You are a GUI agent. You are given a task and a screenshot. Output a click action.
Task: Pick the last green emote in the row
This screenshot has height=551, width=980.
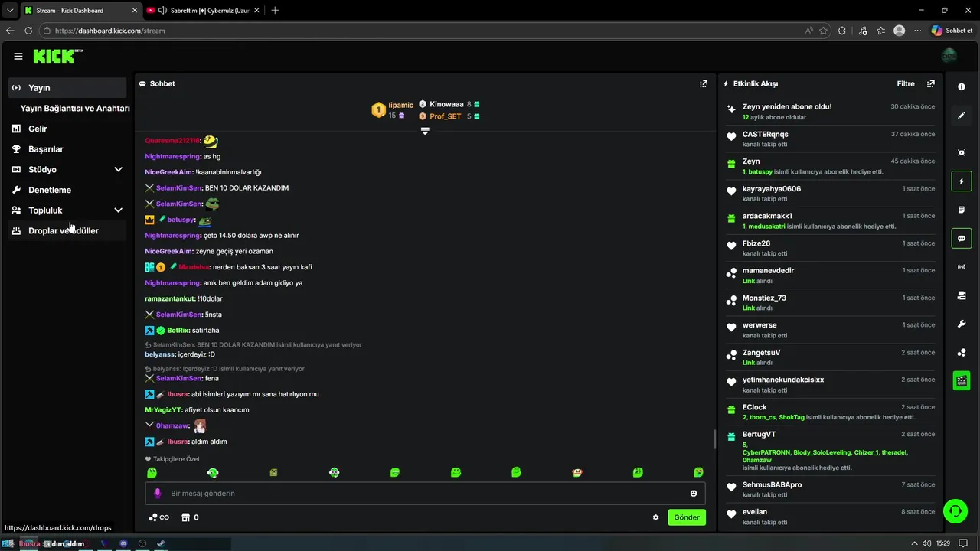(x=698, y=472)
